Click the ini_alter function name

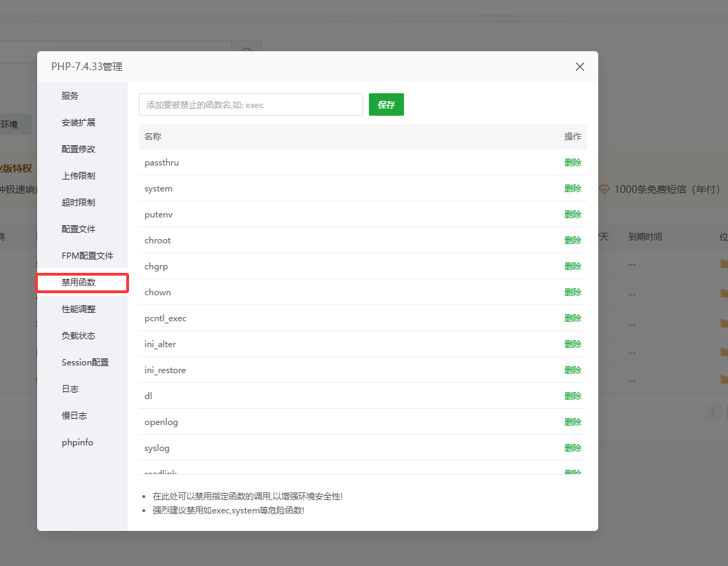pyautogui.click(x=160, y=344)
